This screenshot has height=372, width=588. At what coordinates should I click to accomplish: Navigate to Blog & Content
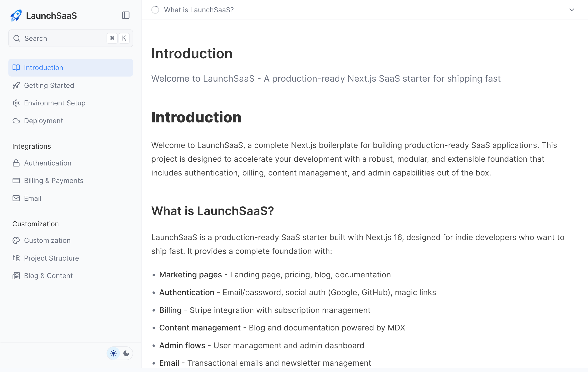point(48,276)
